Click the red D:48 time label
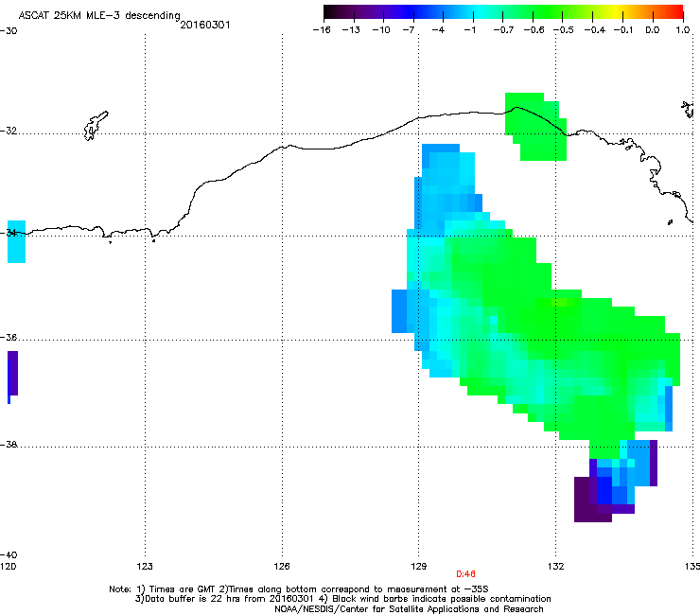Image resolution: width=700 pixels, height=615 pixels. point(465,574)
